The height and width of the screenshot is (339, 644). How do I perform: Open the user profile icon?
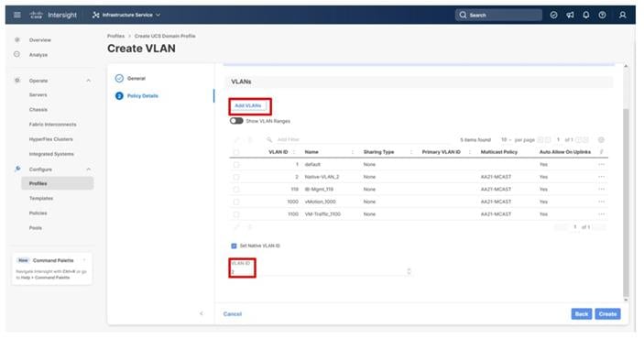tap(623, 15)
